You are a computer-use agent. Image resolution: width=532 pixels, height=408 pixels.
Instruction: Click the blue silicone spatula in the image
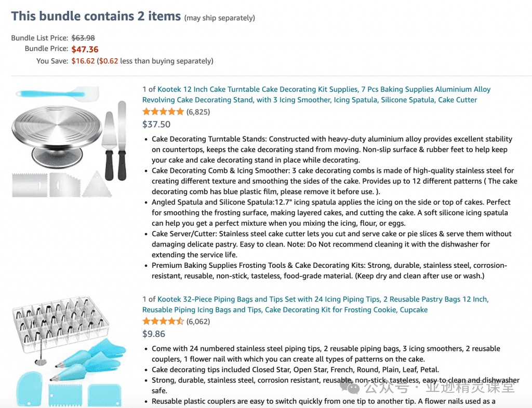tap(58, 94)
